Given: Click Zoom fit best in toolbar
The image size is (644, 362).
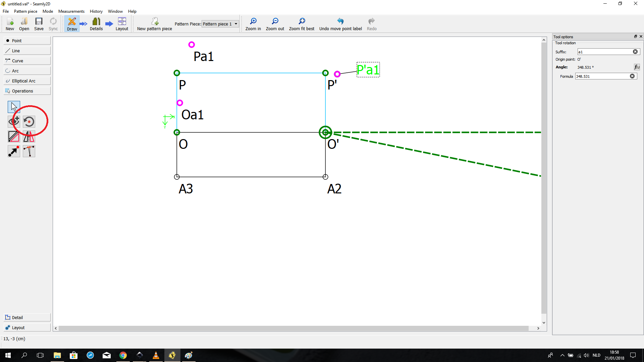Looking at the screenshot, I should click(302, 24).
